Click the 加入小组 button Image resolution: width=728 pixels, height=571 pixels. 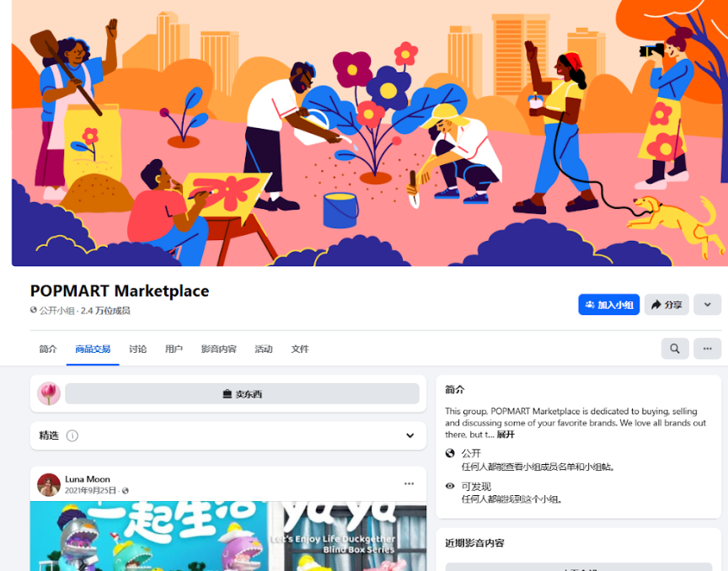(x=608, y=305)
